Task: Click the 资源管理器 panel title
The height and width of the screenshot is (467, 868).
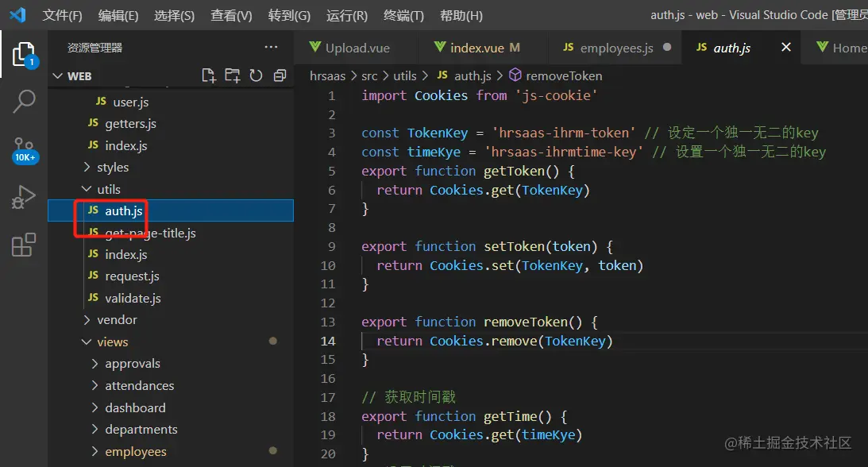Action: [95, 48]
